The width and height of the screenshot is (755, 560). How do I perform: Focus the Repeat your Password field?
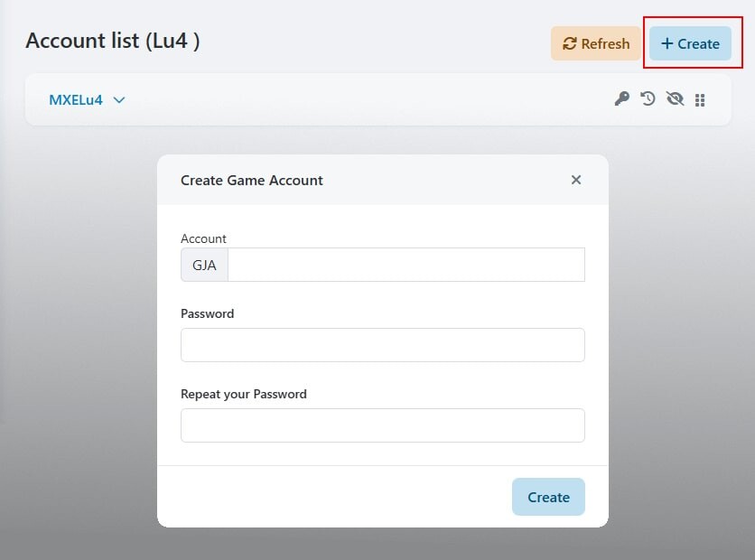(383, 425)
